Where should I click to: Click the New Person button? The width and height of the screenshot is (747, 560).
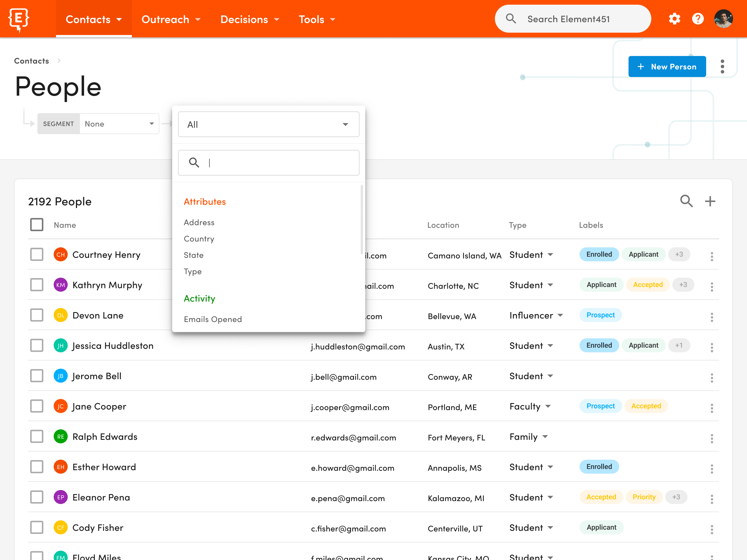[x=667, y=66]
